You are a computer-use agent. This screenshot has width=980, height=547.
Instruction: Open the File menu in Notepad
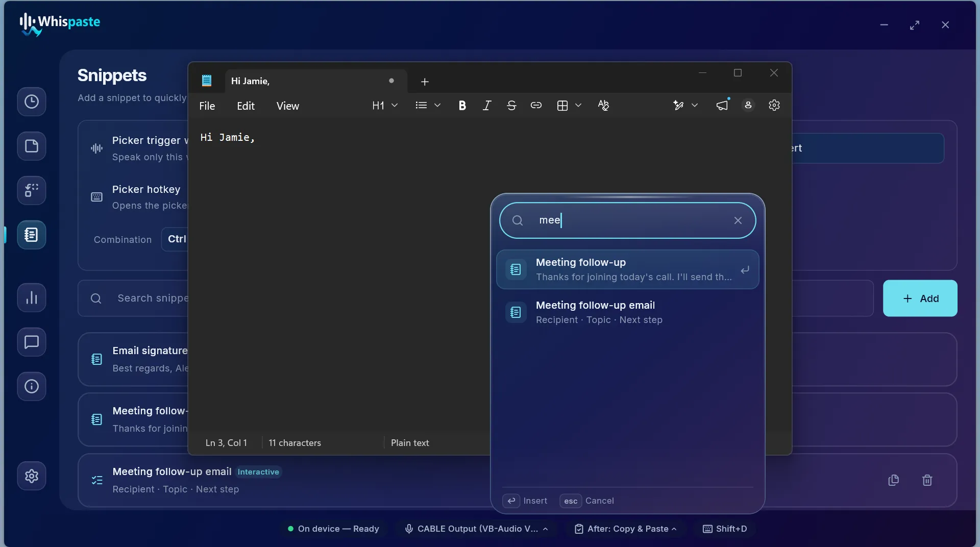(207, 106)
